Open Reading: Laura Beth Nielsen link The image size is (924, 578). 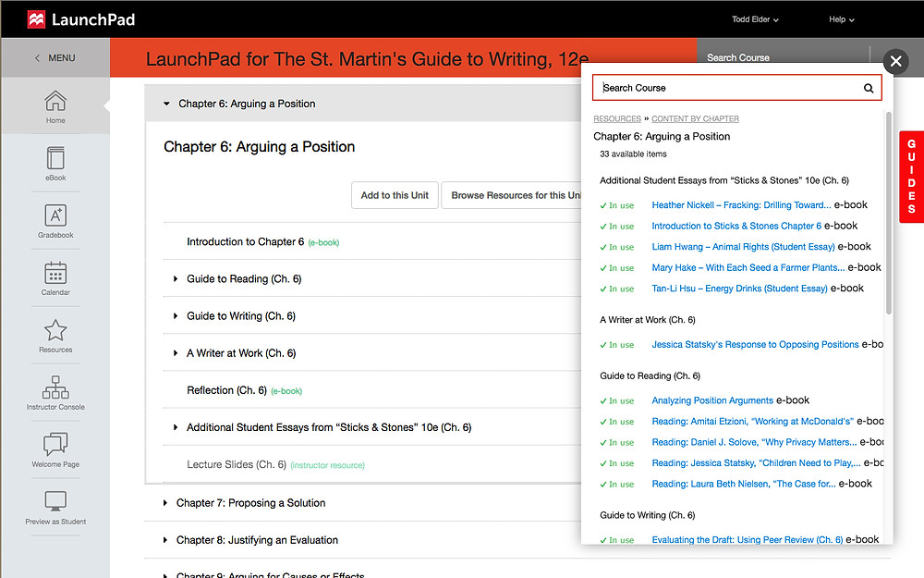coord(744,485)
